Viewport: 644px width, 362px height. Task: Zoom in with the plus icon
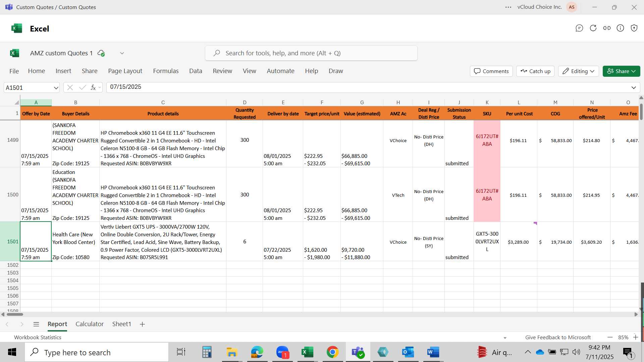pos(636,337)
